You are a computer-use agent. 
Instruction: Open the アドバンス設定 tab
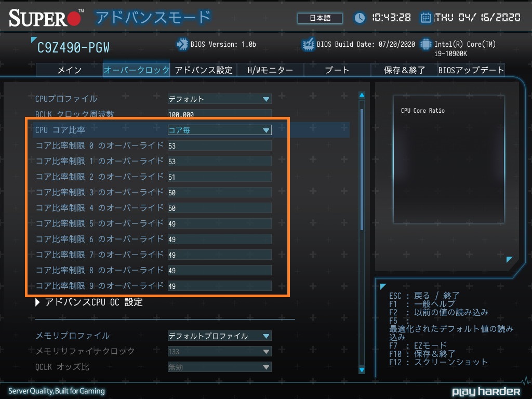(203, 70)
